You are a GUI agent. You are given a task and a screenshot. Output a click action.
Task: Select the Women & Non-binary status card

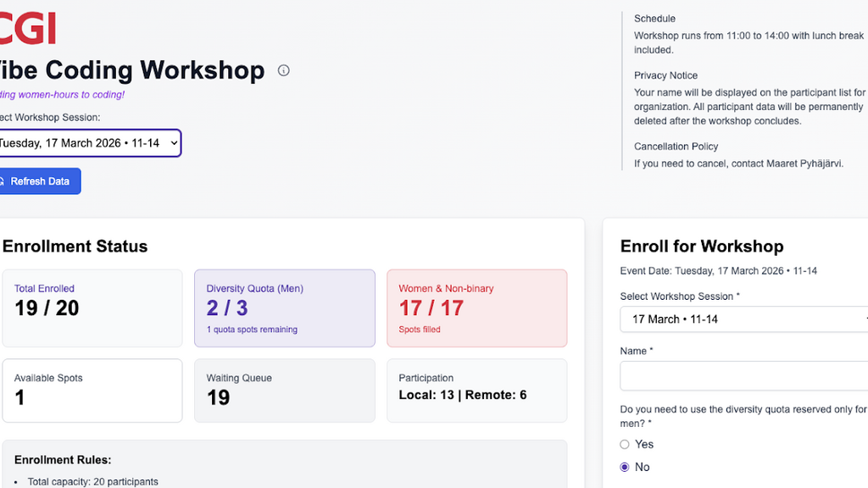pos(476,308)
